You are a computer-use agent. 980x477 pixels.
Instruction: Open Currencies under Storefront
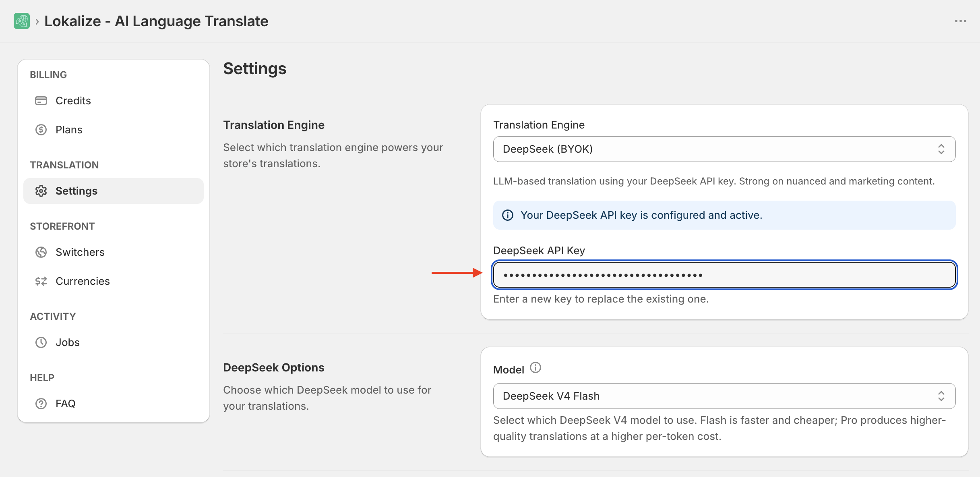[114, 281]
